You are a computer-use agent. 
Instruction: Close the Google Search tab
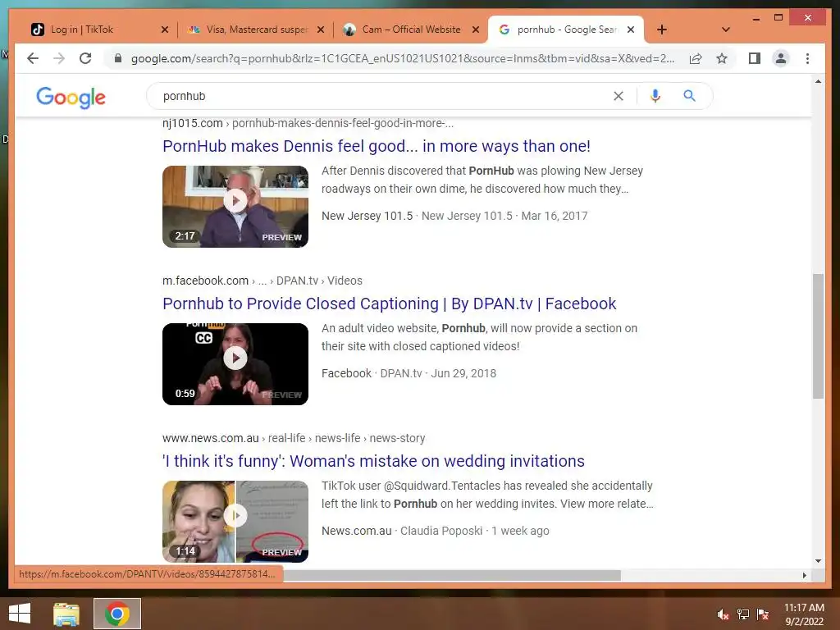tap(631, 30)
